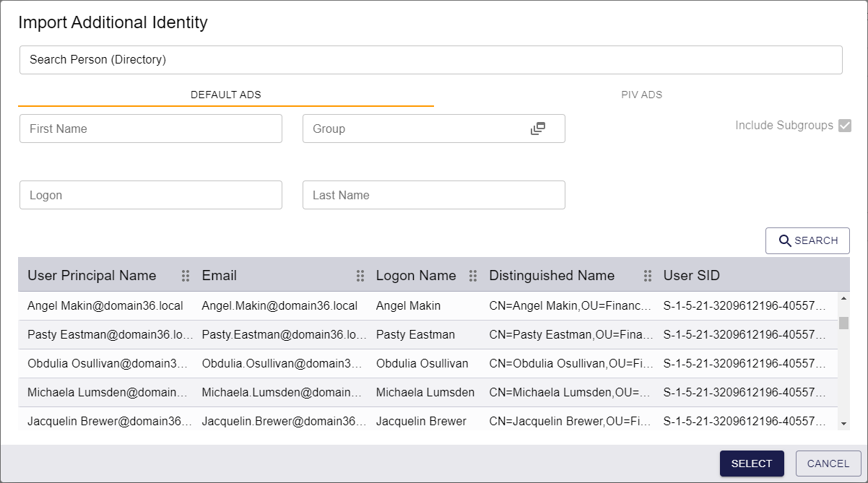The height and width of the screenshot is (483, 868).
Task: Click logon name Pasty Eastman
Action: coord(415,335)
